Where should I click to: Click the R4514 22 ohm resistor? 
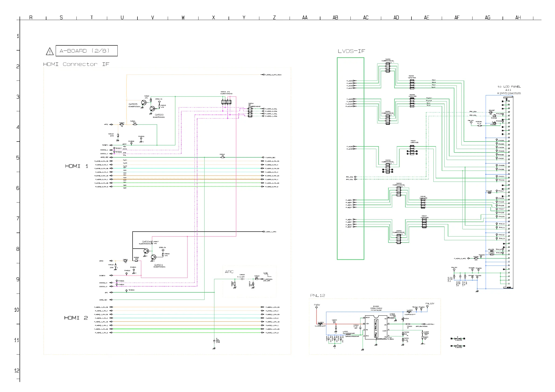point(223,158)
